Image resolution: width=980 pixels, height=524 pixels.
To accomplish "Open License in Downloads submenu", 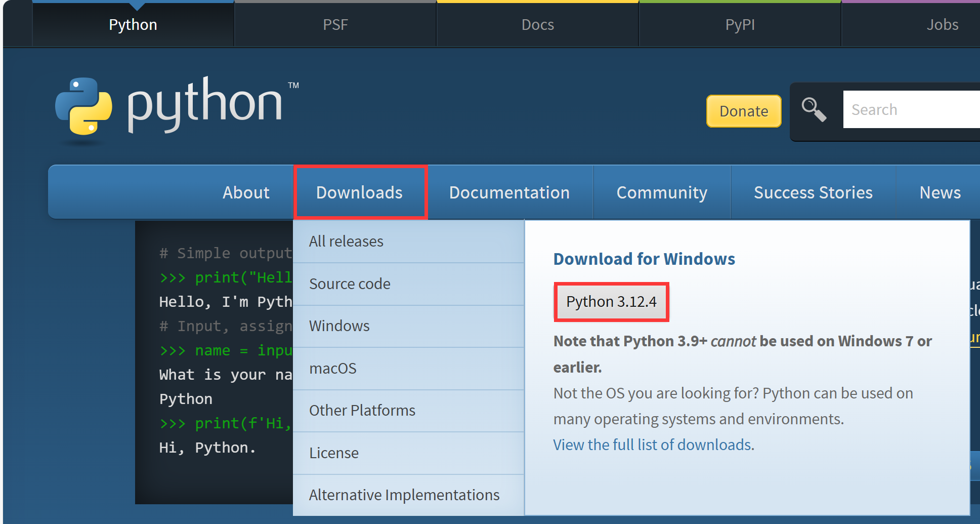I will [408, 453].
